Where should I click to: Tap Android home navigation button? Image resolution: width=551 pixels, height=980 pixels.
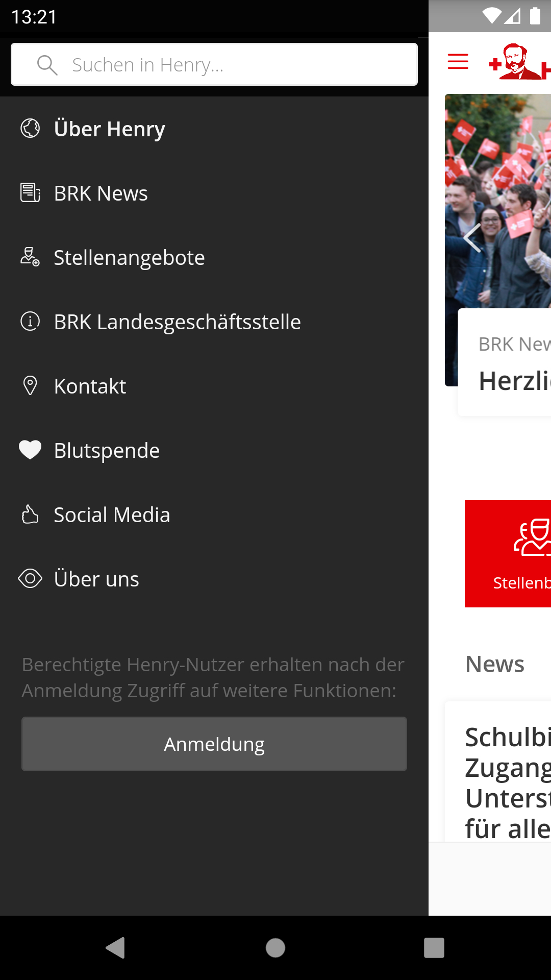[275, 948]
